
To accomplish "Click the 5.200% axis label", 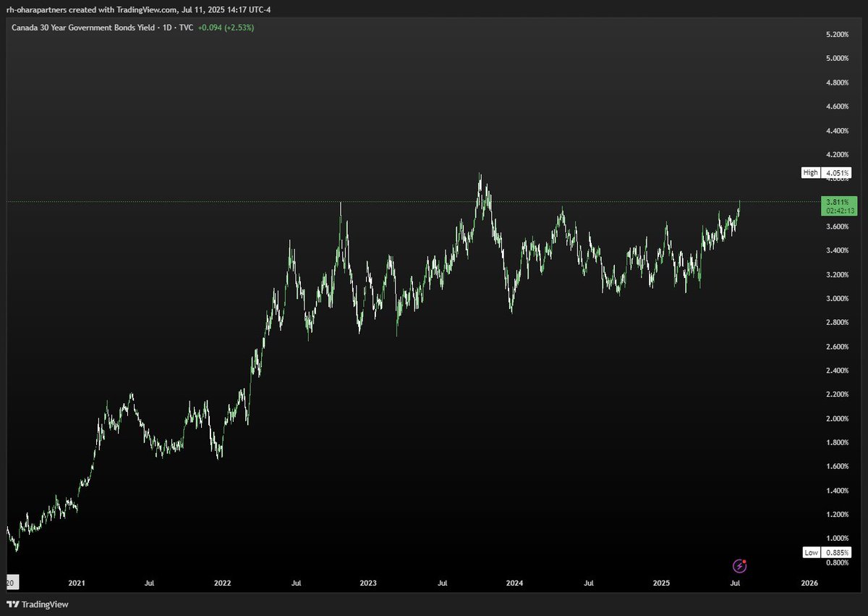I will click(x=837, y=35).
